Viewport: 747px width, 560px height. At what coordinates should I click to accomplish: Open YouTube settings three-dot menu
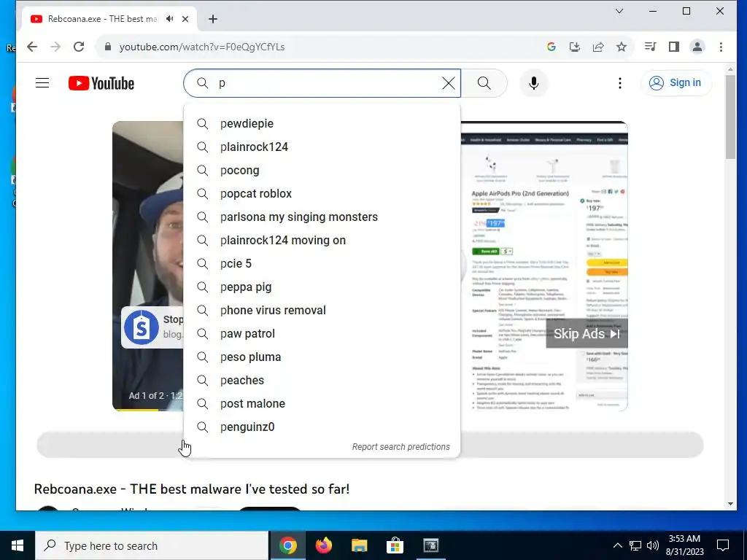[x=619, y=83]
